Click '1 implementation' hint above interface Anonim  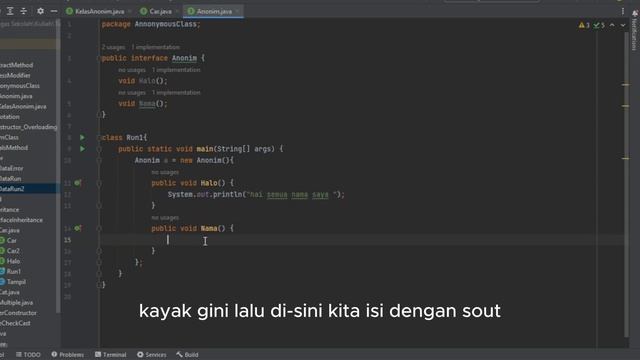point(155,47)
